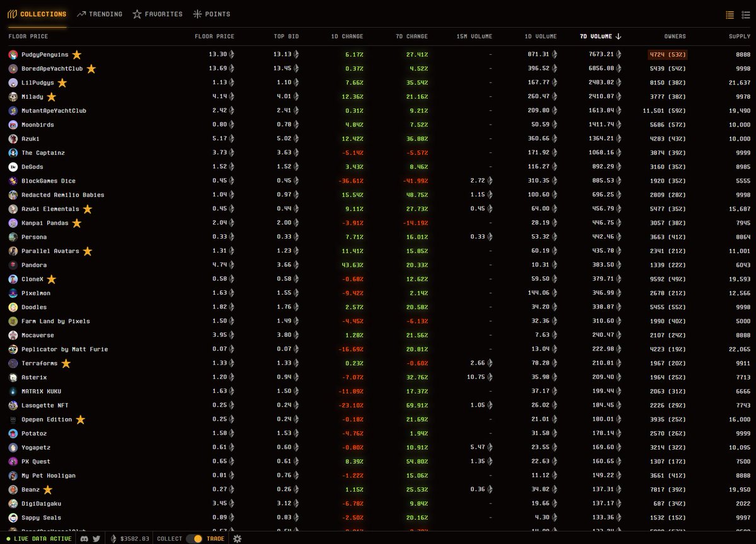756x544 pixels.
Task: Click Pandora collection avatar
Action: 13,265
